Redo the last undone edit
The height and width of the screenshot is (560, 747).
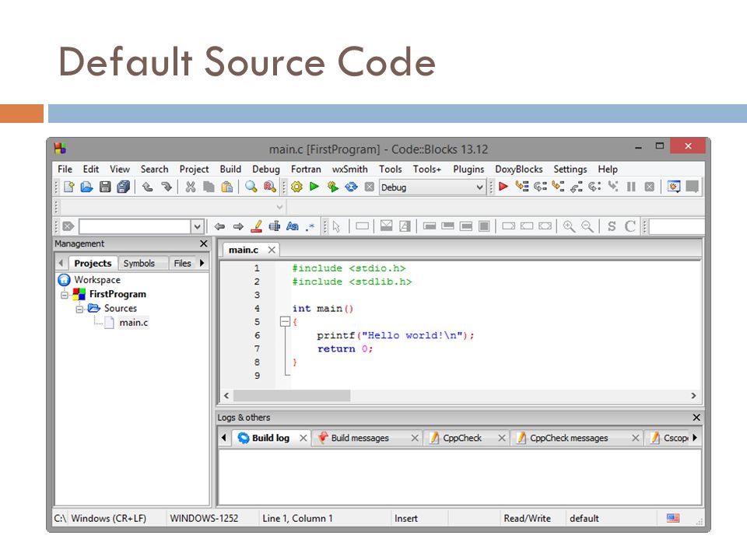[167, 187]
